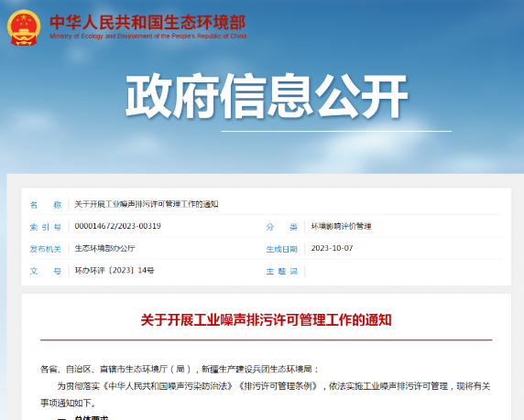This screenshot has width=524, height=420.
Task: Click the line 事项通知如下。
Action: tap(68, 403)
